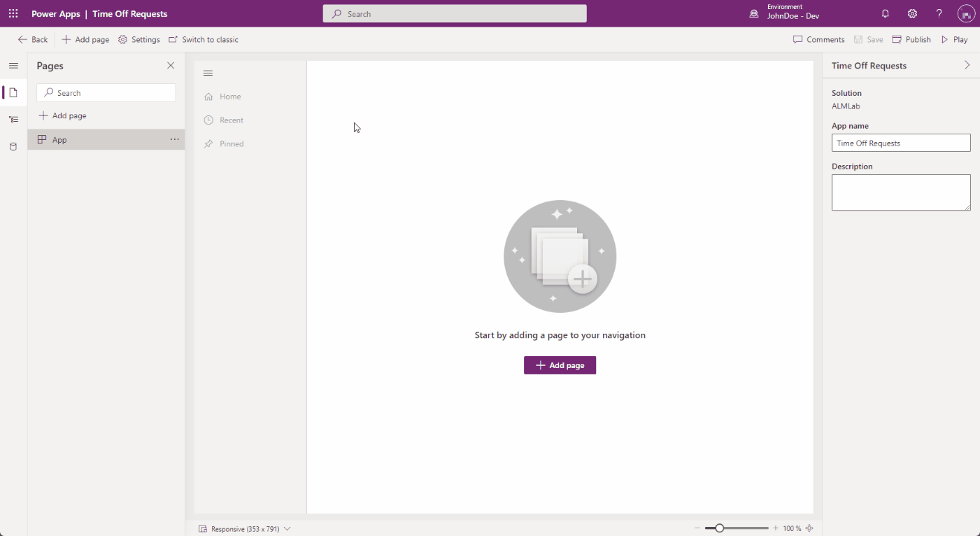
Task: Open the Data panel using the database icon
Action: point(13,146)
